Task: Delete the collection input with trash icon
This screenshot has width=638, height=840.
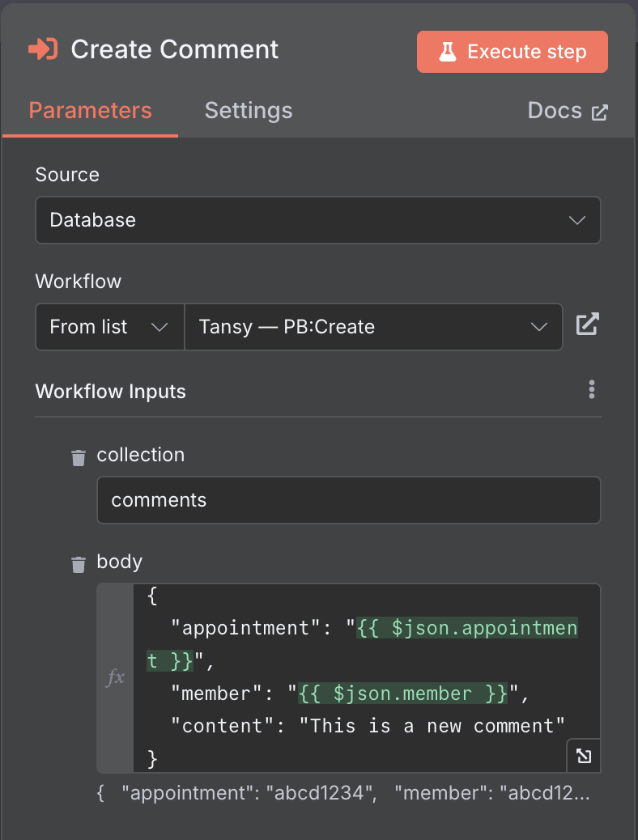Action: (x=79, y=458)
